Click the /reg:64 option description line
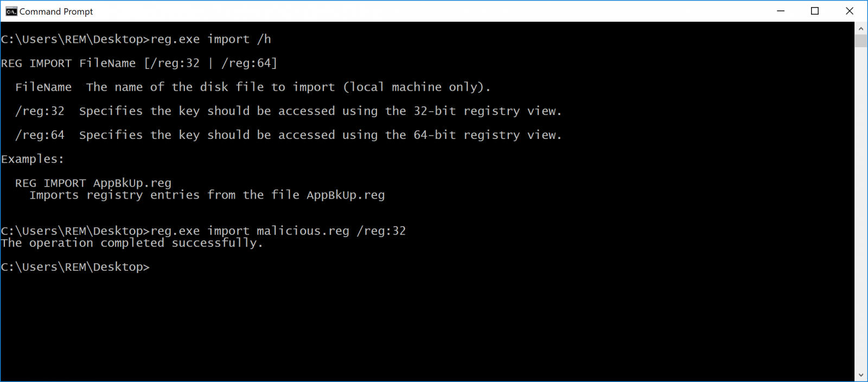Viewport: 868px width, 382px height. [289, 135]
